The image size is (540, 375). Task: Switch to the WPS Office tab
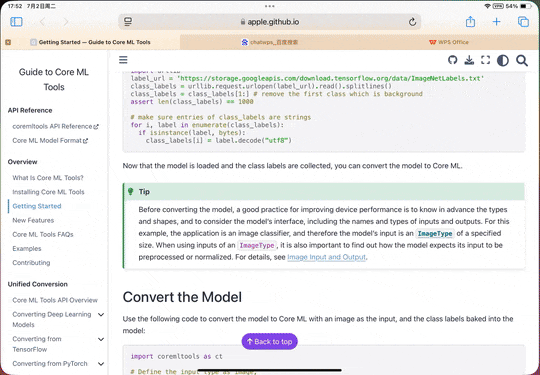[449, 42]
